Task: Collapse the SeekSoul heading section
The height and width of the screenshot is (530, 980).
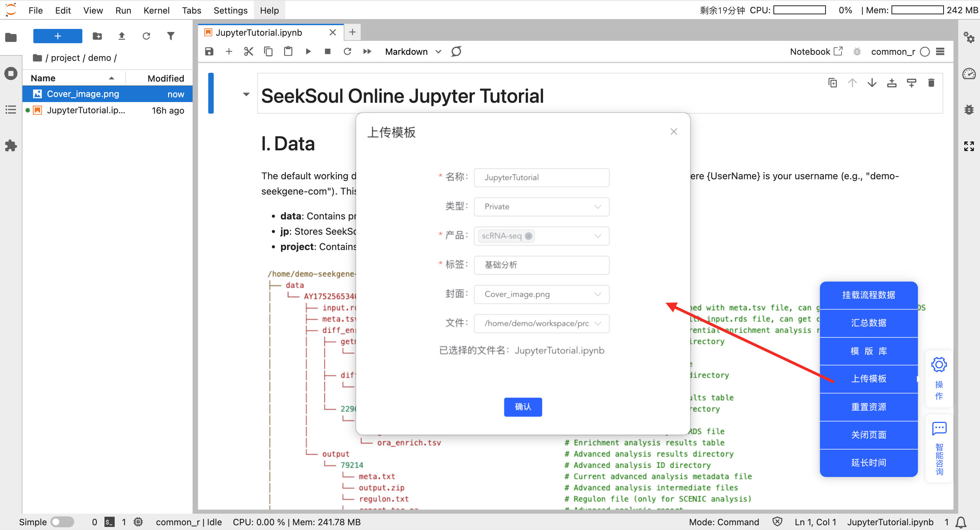Action: coord(246,94)
